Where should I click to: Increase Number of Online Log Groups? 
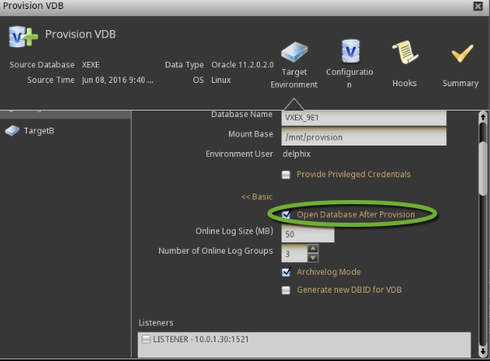[313, 249]
